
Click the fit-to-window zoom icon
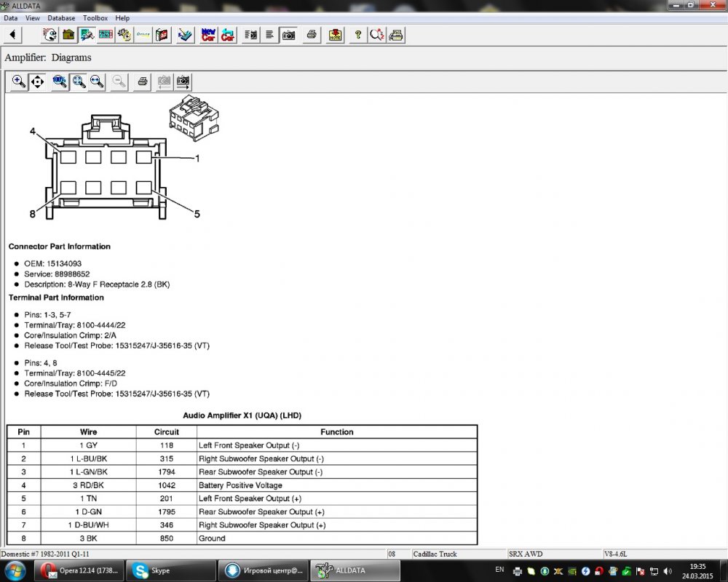point(79,81)
